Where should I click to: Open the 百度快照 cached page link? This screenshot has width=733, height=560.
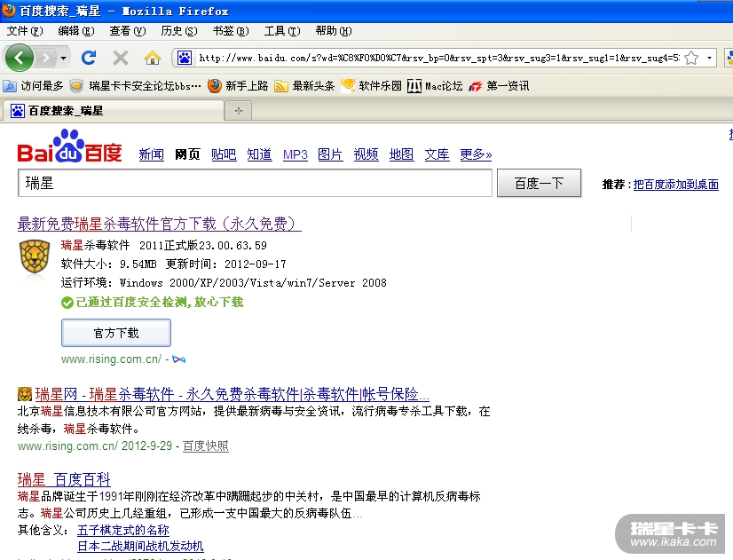(x=205, y=446)
